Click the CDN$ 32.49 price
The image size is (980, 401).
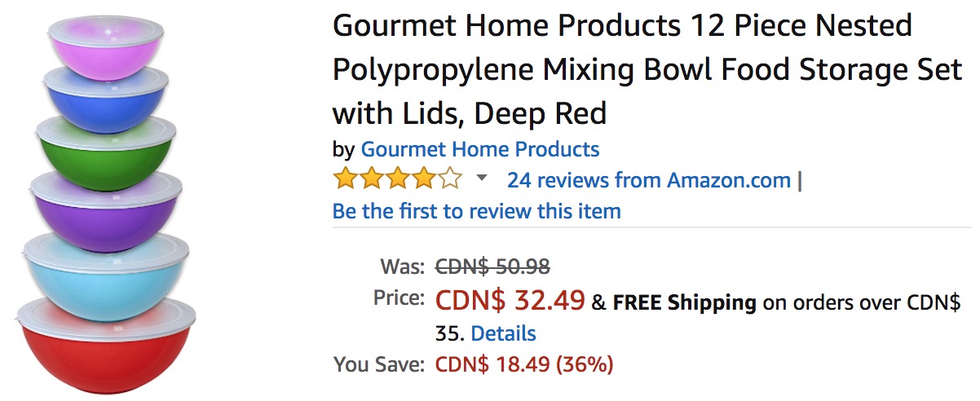click(x=510, y=301)
